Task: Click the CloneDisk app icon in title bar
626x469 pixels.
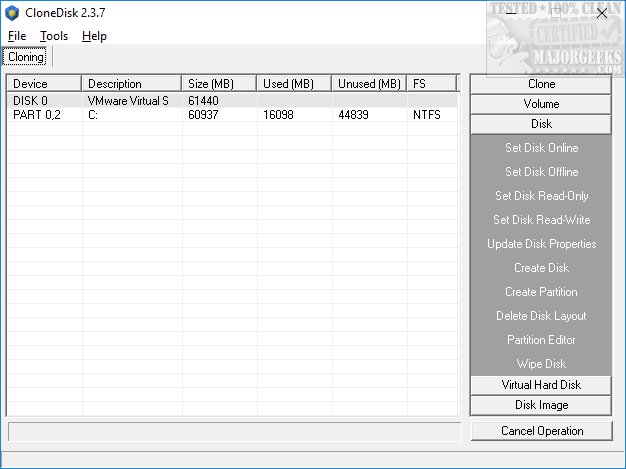Action: click(x=12, y=13)
